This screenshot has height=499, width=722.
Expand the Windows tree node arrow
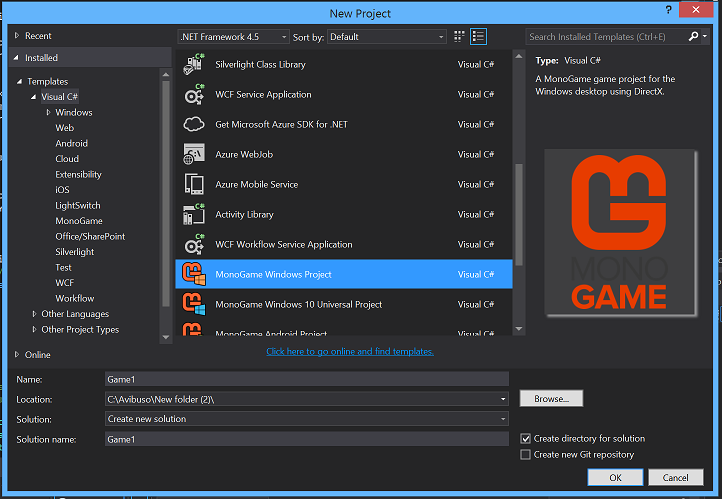tap(48, 112)
